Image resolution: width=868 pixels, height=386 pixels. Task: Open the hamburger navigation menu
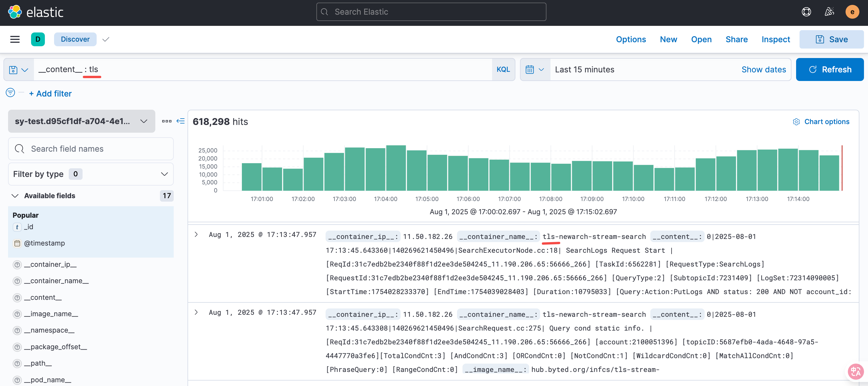pyautogui.click(x=15, y=39)
